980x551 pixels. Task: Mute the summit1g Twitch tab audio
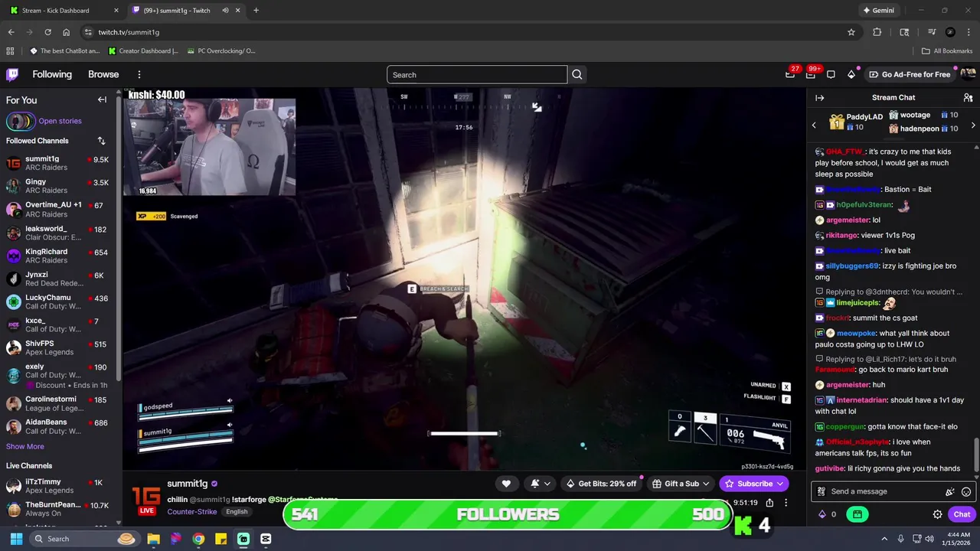tap(225, 11)
